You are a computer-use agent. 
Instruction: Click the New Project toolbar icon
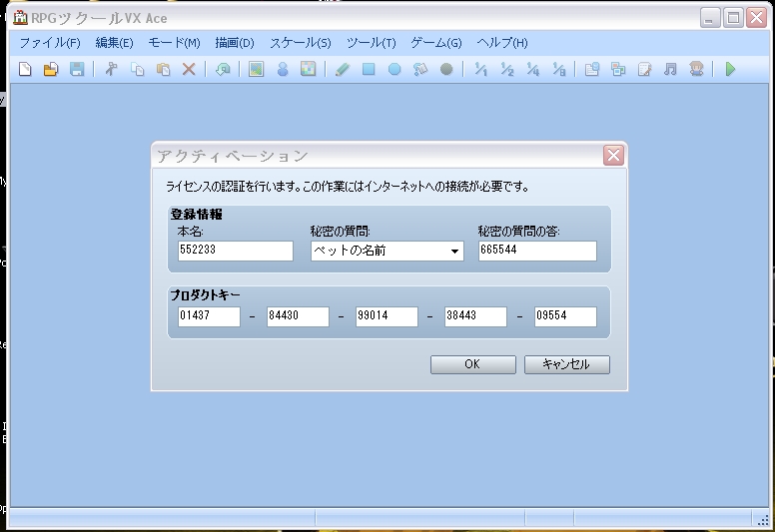[x=25, y=69]
